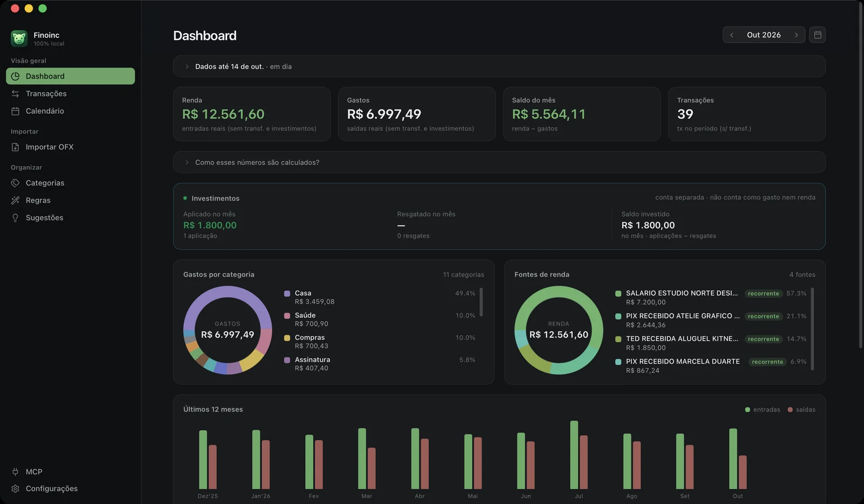Open the Transações page
Image resolution: width=864 pixels, height=504 pixels.
[x=70, y=94]
